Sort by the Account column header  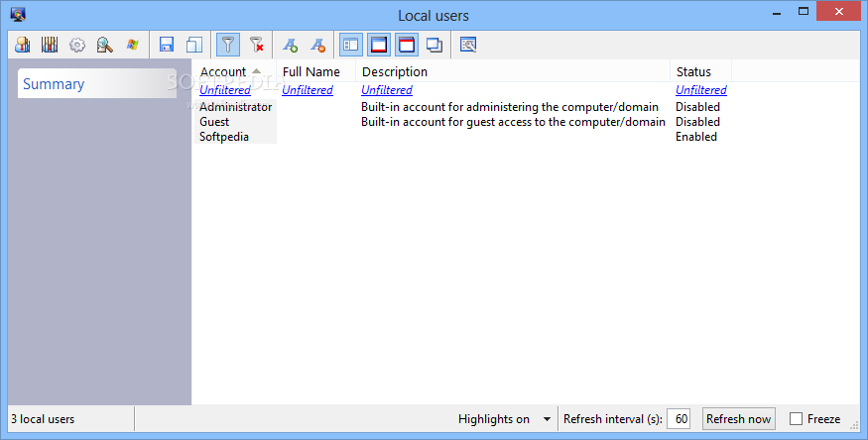point(235,72)
